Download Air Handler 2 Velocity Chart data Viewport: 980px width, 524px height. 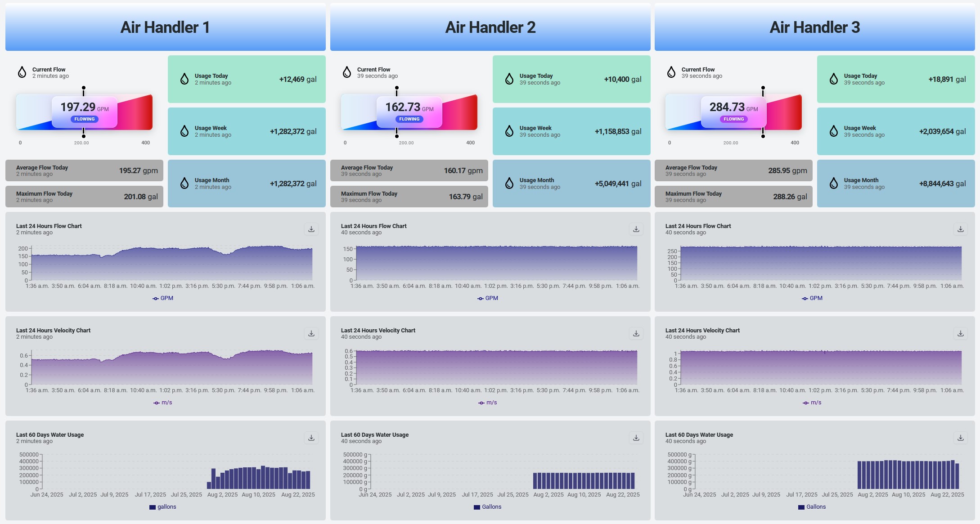coord(636,334)
